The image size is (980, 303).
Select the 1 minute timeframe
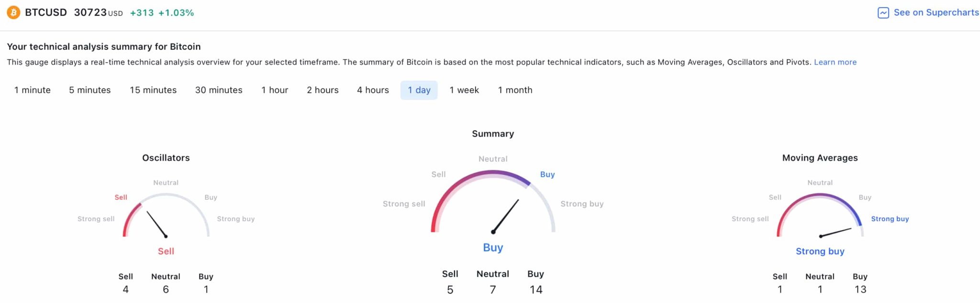(x=33, y=90)
